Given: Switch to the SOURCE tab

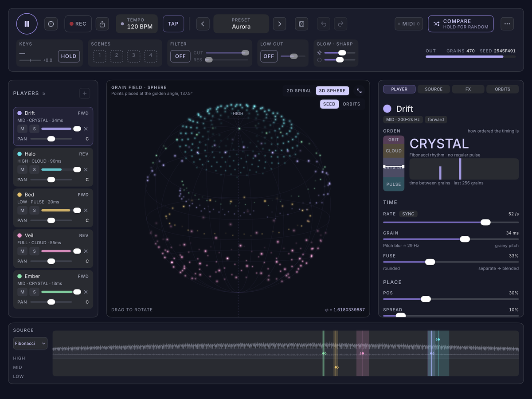Looking at the screenshot, I should pos(434,89).
